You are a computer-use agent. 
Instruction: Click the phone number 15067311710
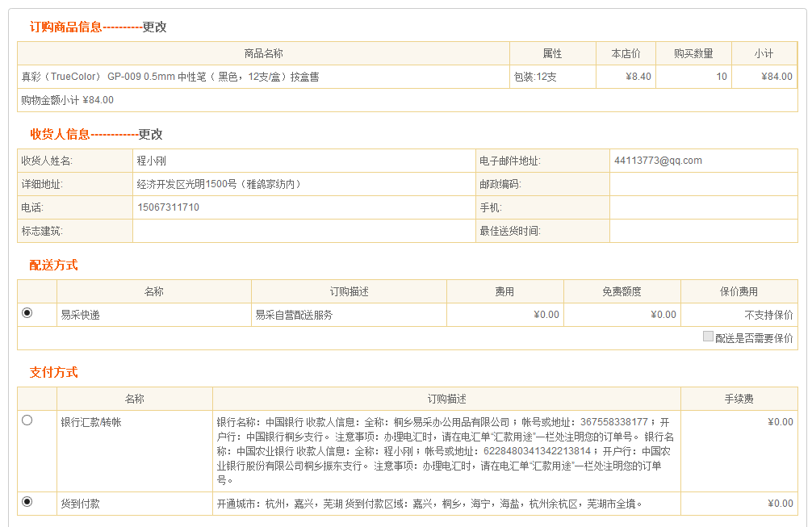pos(168,207)
